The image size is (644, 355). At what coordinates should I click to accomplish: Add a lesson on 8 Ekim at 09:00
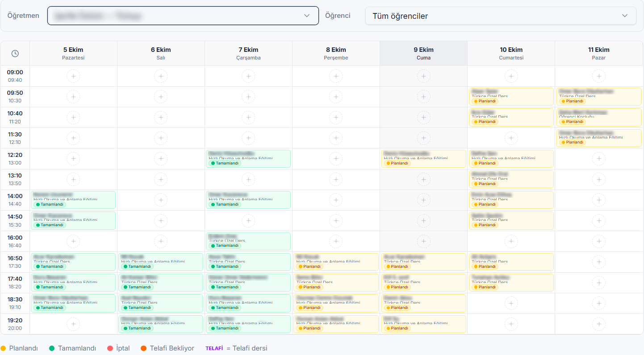click(x=336, y=76)
